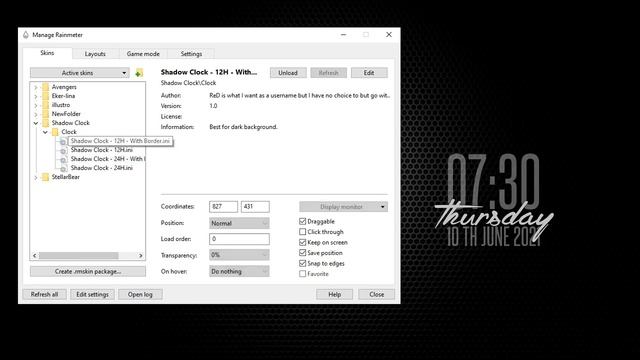Expand the illustro tree node
640x360 pixels.
tap(36, 105)
